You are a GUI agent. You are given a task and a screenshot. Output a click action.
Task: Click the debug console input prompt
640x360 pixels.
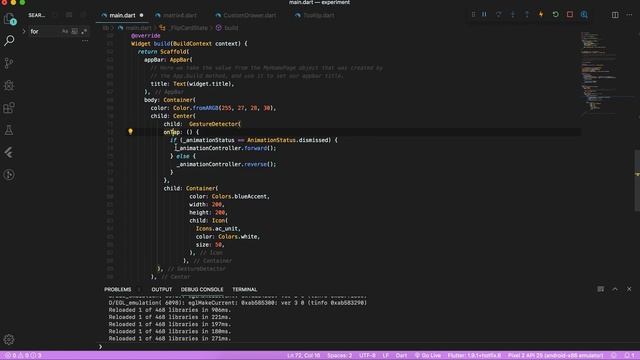pyautogui.click(x=367, y=347)
